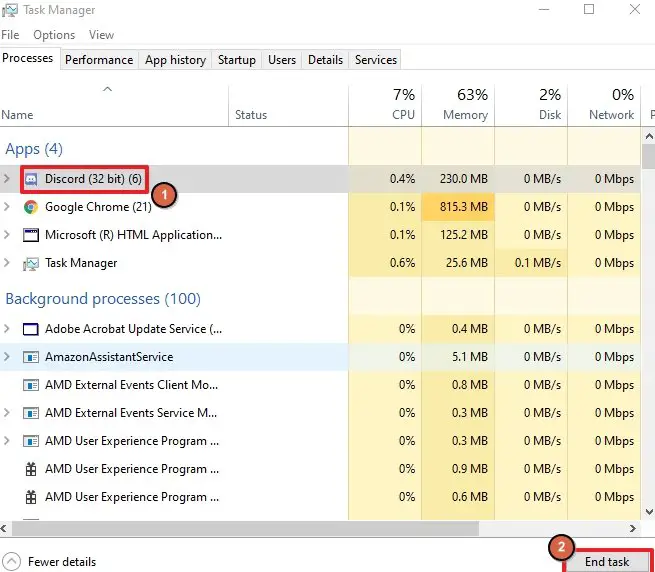Click Discord's 230.0 MB memory cell
655x572 pixels.
point(458,179)
